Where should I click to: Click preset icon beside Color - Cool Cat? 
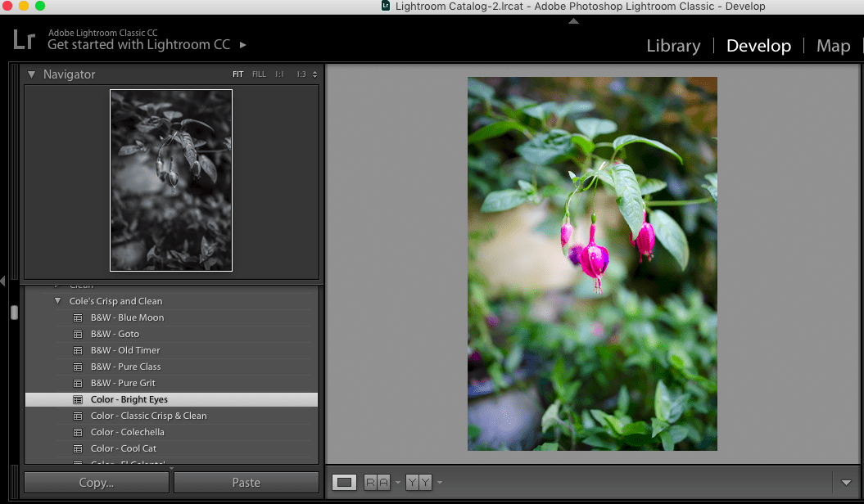click(79, 449)
